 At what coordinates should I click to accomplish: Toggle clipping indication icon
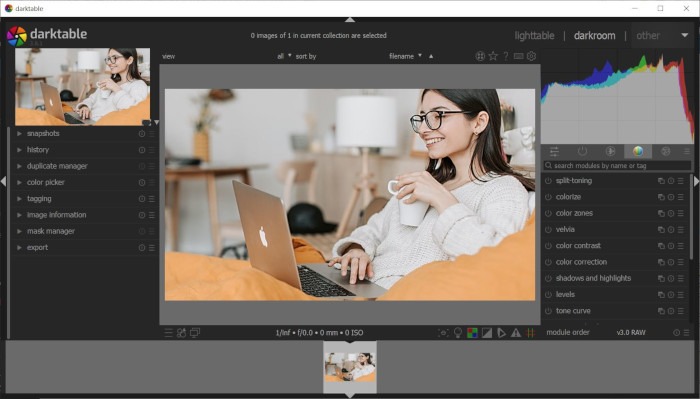[x=487, y=333]
